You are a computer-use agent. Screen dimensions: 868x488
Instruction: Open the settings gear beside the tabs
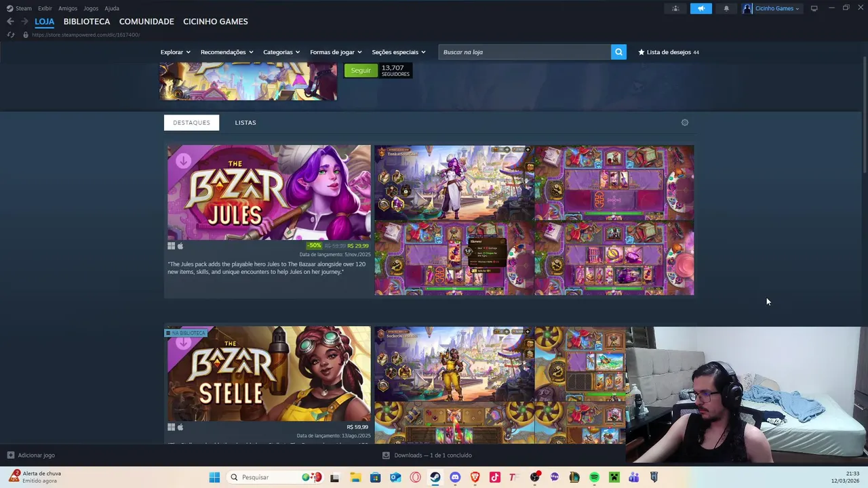tap(685, 123)
